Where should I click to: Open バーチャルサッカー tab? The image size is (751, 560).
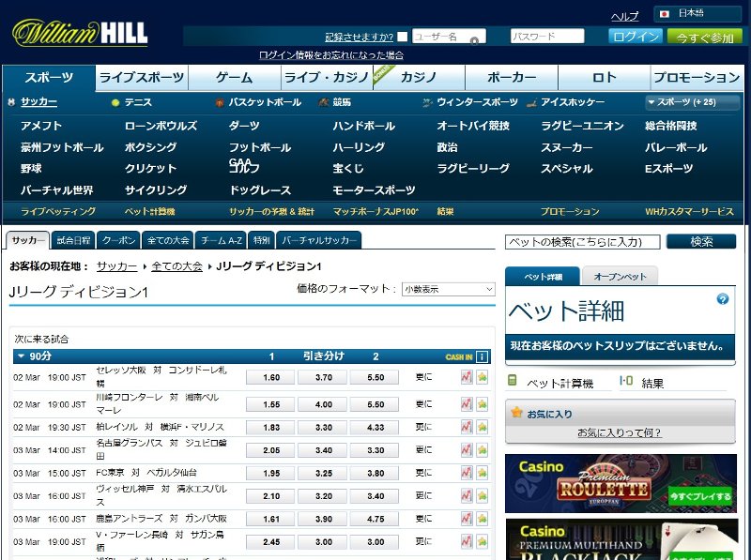click(x=319, y=240)
